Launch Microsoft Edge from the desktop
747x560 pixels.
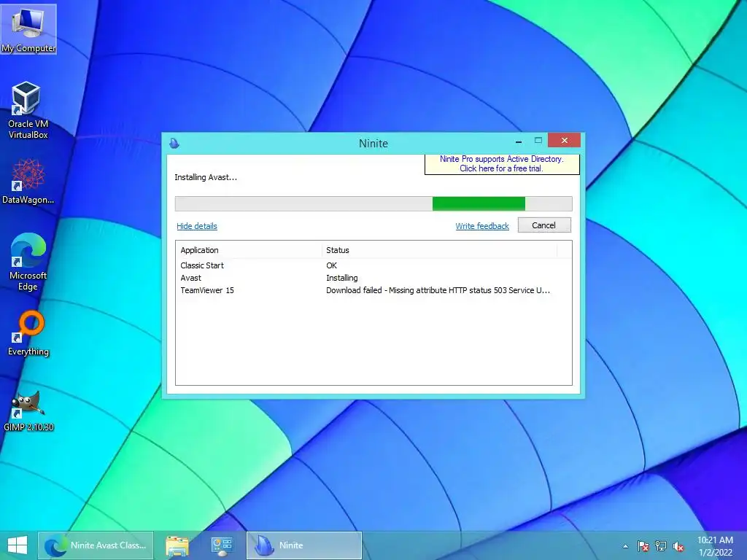28,262
